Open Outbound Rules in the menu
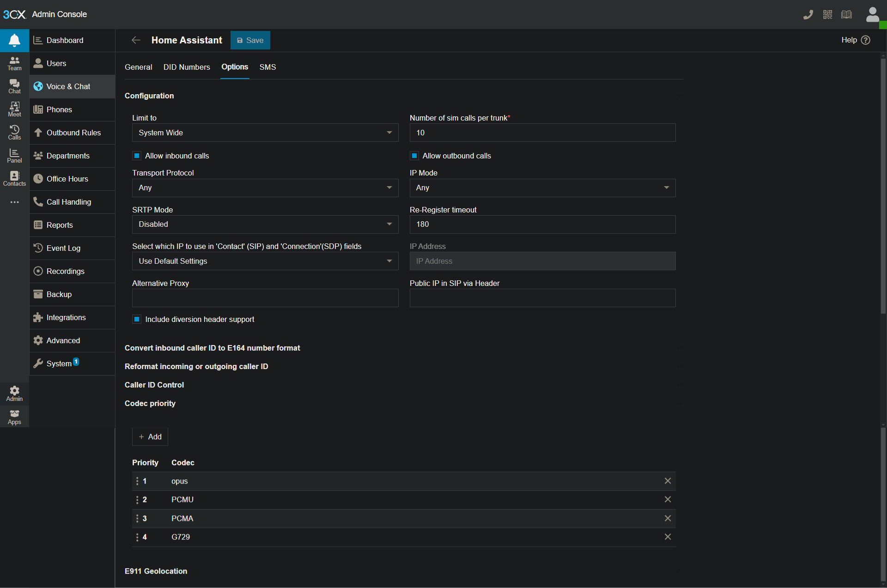 (x=73, y=133)
